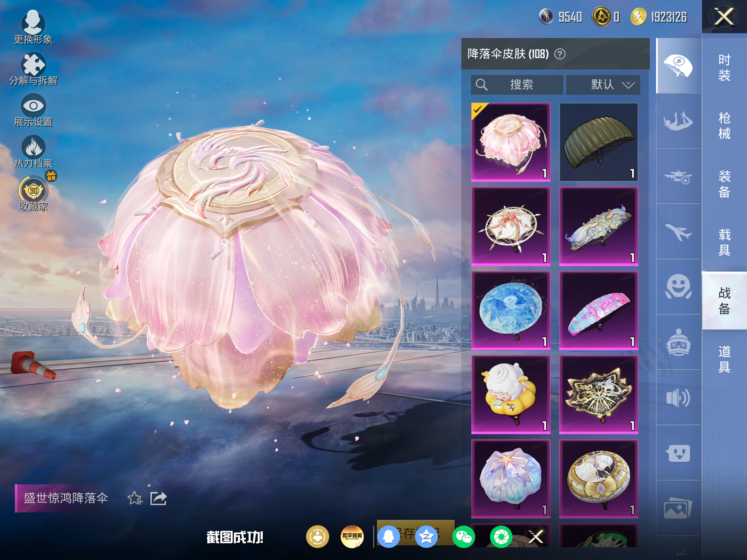The height and width of the screenshot is (560, 747).
Task: Switch to the 道具 tab
Action: coord(724,359)
